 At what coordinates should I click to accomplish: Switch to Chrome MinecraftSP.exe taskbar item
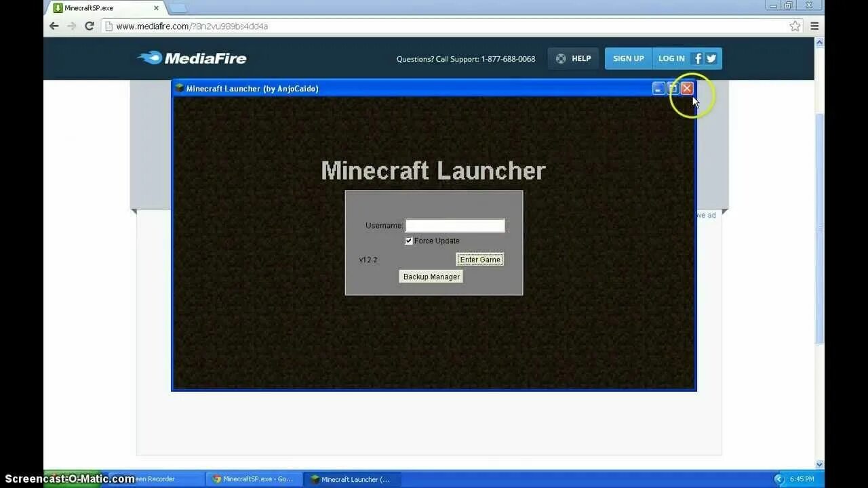coord(254,479)
